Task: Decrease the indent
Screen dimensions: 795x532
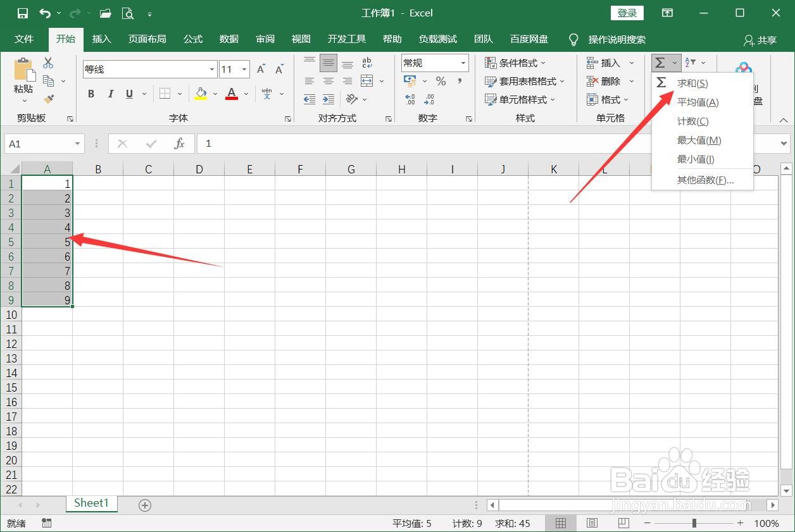Action: pyautogui.click(x=310, y=99)
